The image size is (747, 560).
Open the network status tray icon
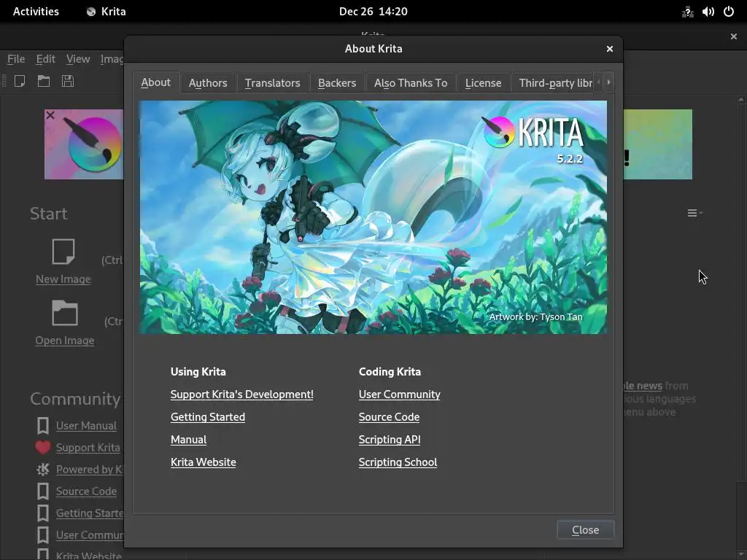coord(687,12)
